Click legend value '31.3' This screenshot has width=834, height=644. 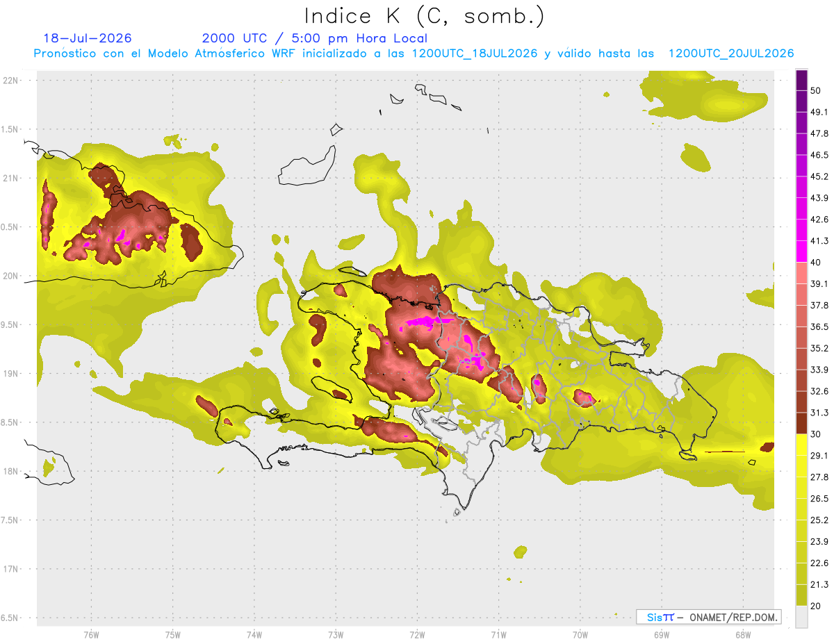819,413
